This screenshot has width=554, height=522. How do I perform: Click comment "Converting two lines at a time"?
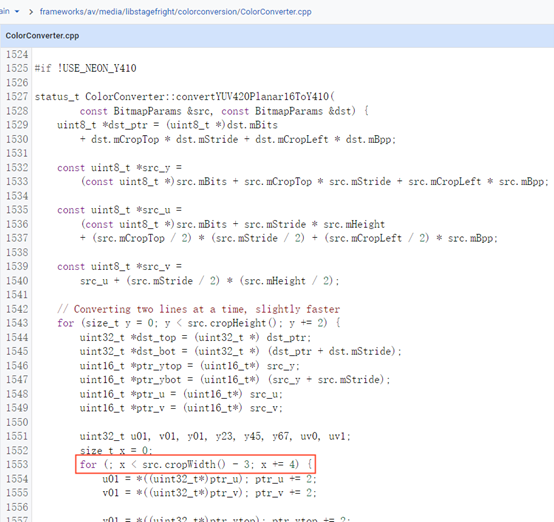(x=159, y=309)
